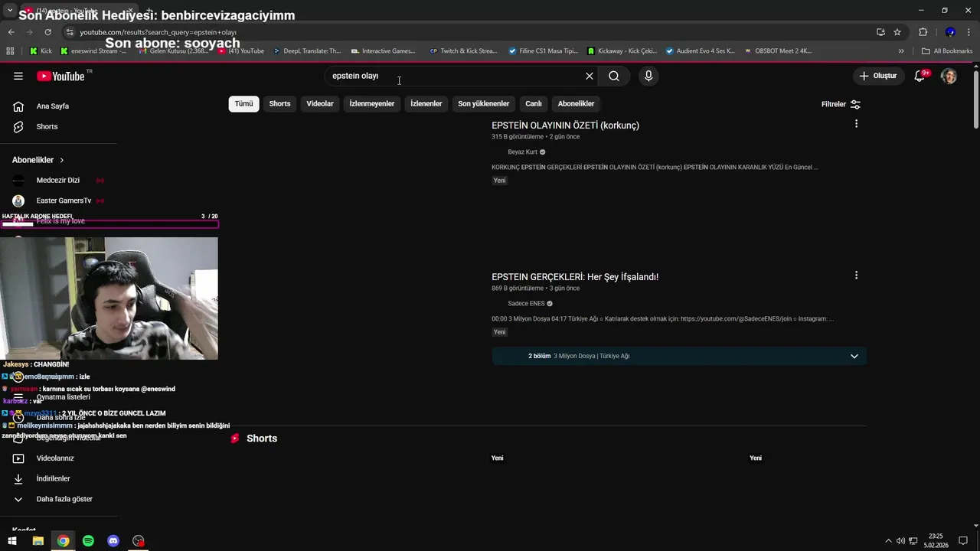
Task: Click the browser address bar URL
Action: click(x=158, y=32)
